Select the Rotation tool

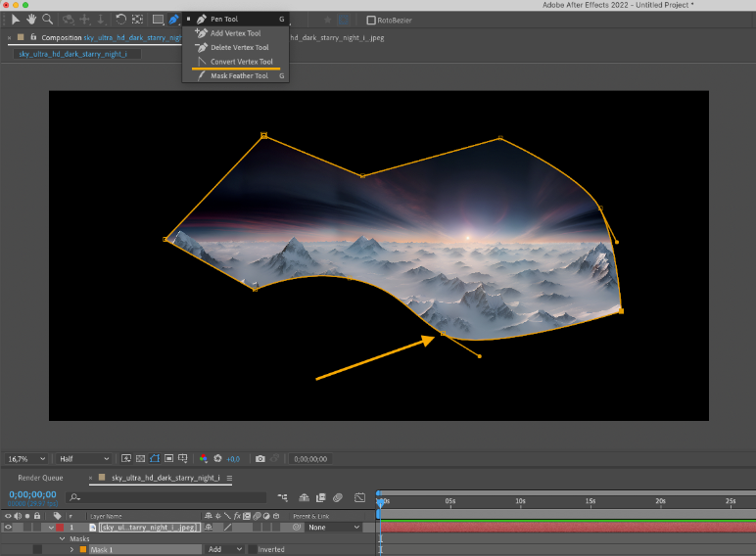[x=120, y=19]
